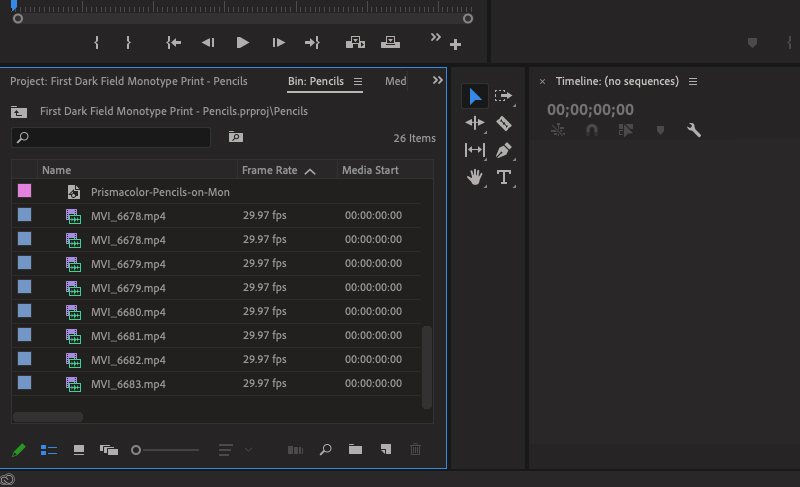The height and width of the screenshot is (487, 800).
Task: Select the Razor tool
Action: (504, 123)
